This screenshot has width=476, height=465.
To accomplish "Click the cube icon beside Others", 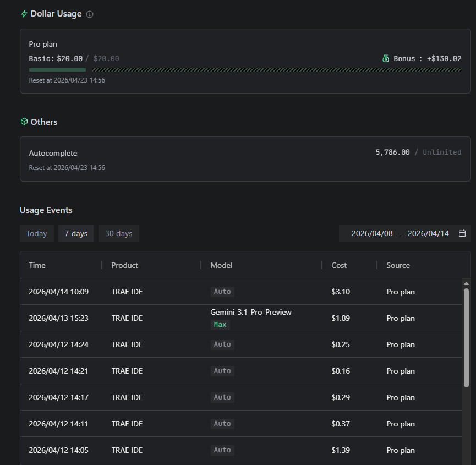I will [x=24, y=122].
